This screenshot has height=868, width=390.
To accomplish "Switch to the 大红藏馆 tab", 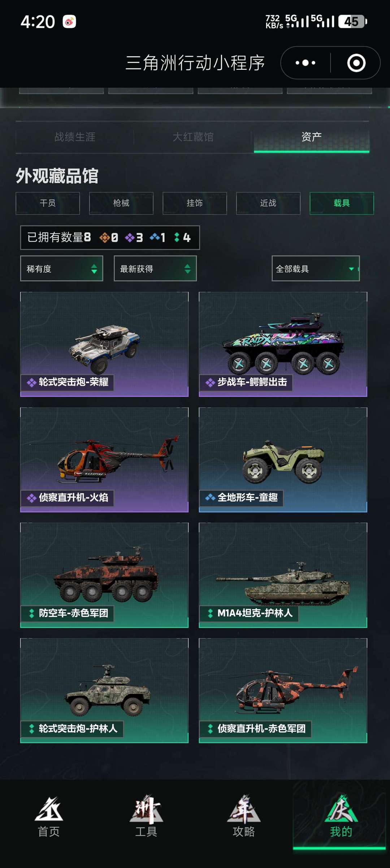I will coord(193,137).
